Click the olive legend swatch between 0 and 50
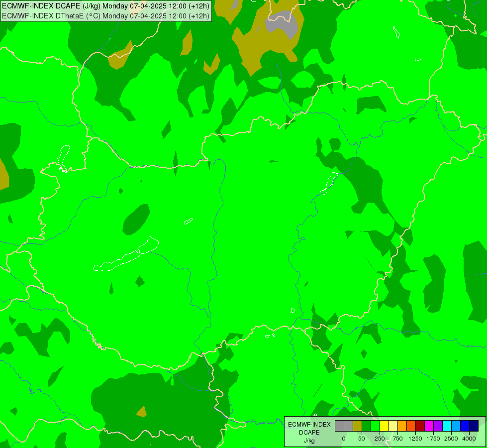 click(357, 426)
